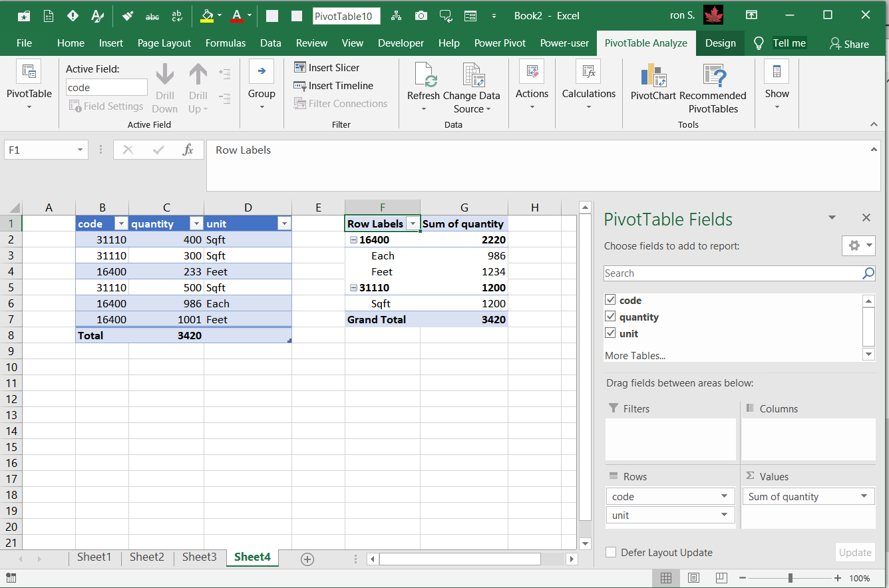This screenshot has width=889, height=588.
Task: Click the strikethrough abc icon
Action: (x=152, y=15)
